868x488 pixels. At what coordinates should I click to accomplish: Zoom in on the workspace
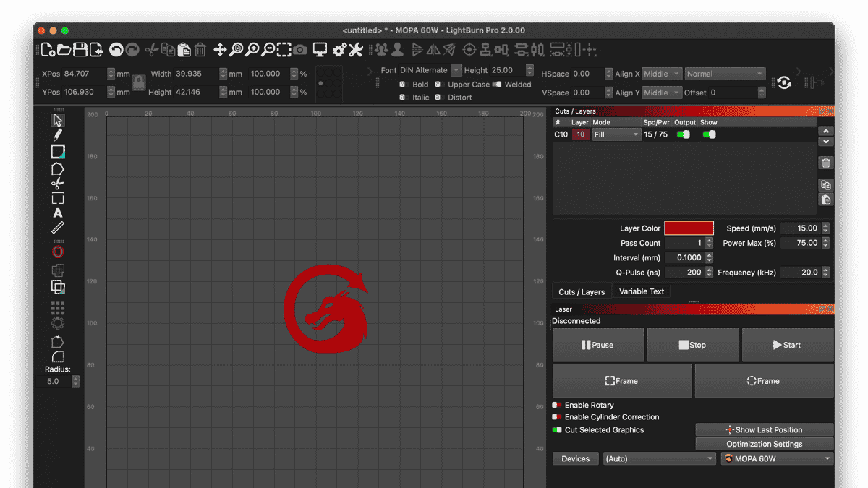click(252, 50)
